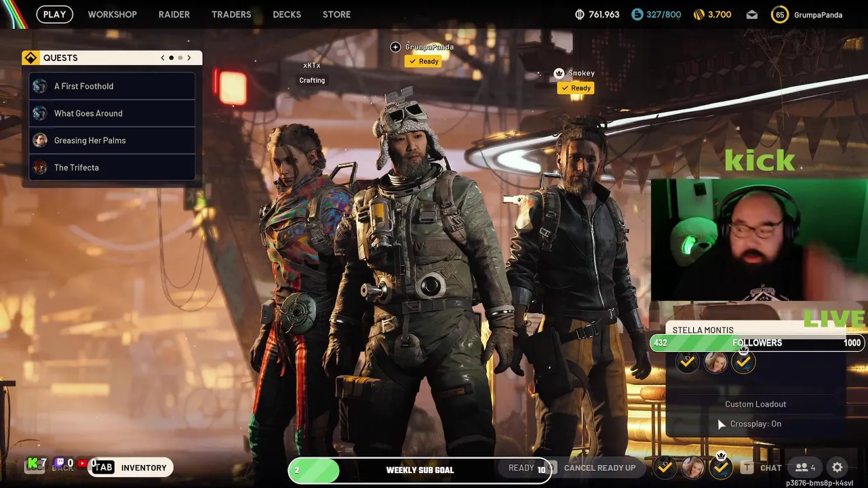
Task: Click the gold stack icon beside 3,700
Action: [x=699, y=14]
